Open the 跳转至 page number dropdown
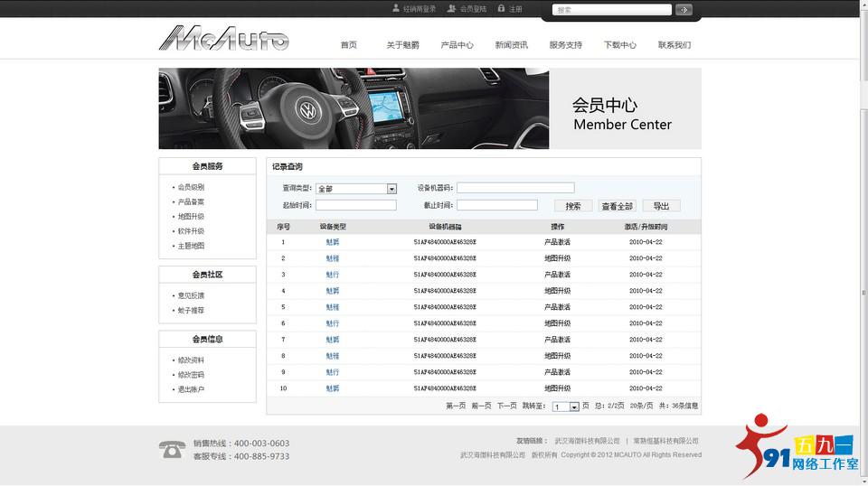The image size is (868, 486). click(x=573, y=407)
